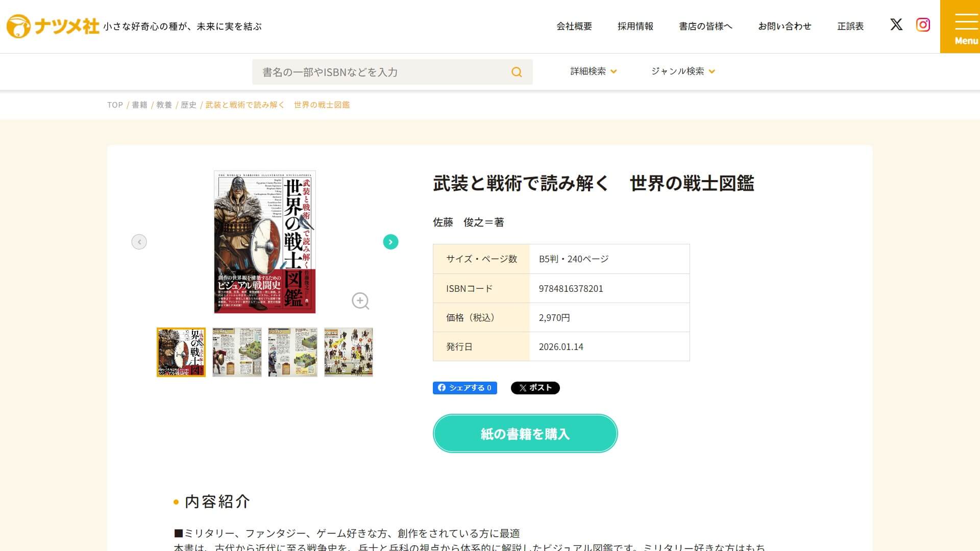
Task: Open the X (Twitter) profile icon
Action: coord(896,24)
